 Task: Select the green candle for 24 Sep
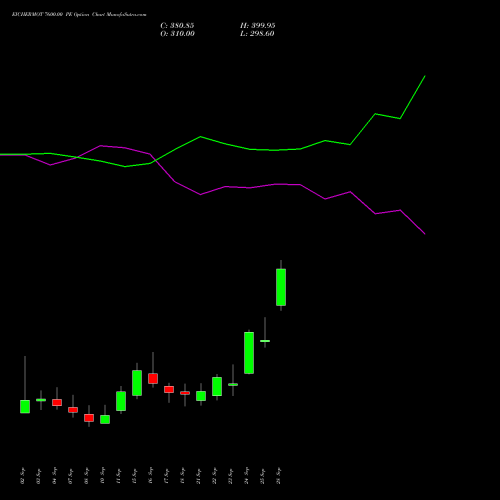coord(249,353)
